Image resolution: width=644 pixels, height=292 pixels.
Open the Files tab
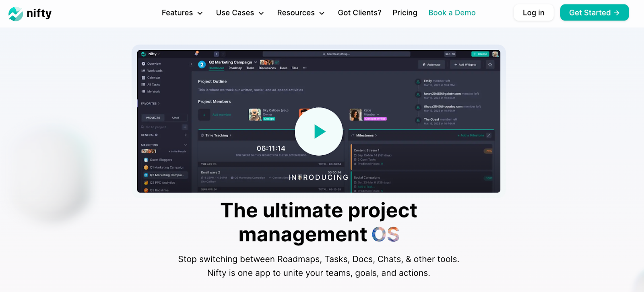click(295, 68)
